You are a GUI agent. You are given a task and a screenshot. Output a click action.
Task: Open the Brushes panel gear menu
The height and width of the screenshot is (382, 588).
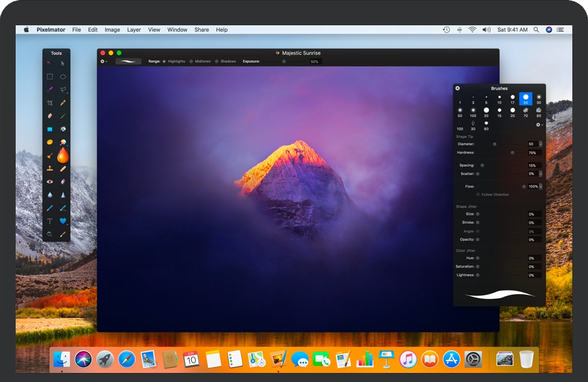pos(539,125)
